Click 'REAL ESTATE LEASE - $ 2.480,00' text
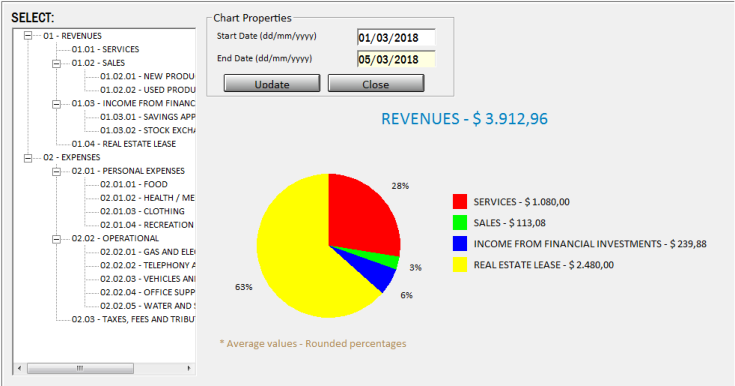Image resolution: width=735 pixels, height=386 pixels. pos(543,265)
